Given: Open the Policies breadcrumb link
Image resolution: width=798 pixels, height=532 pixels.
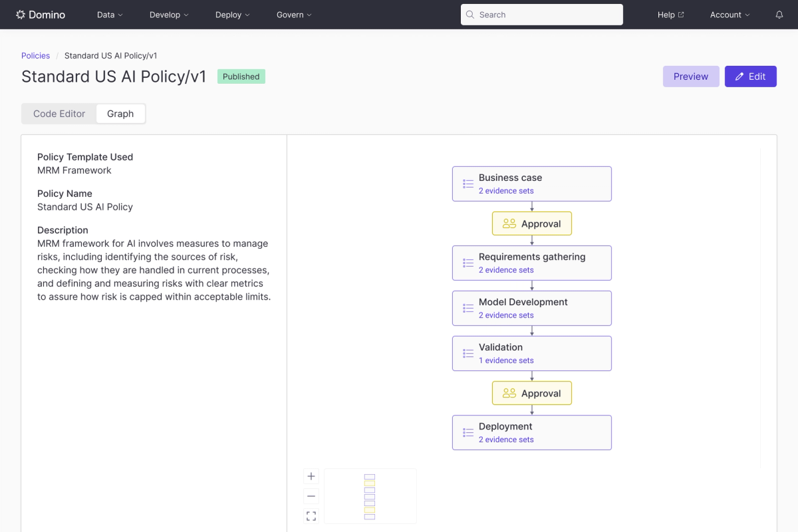Looking at the screenshot, I should [35, 55].
